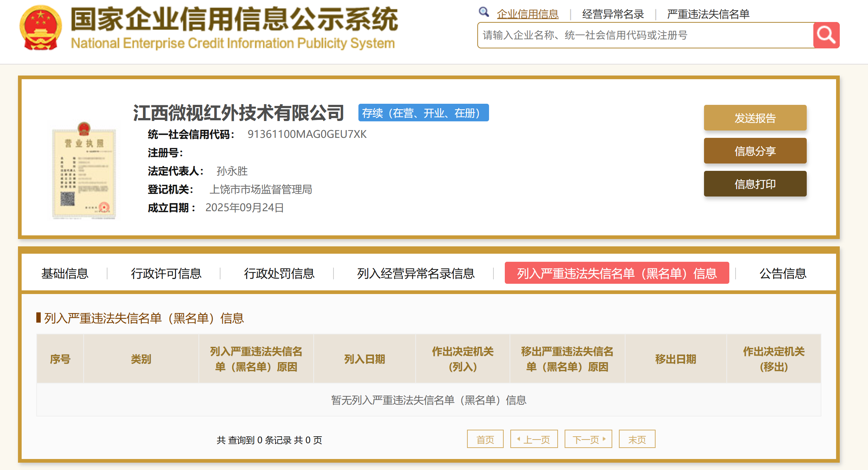Click the 信息打印 button
Image resolution: width=868 pixels, height=470 pixels.
coord(755,184)
